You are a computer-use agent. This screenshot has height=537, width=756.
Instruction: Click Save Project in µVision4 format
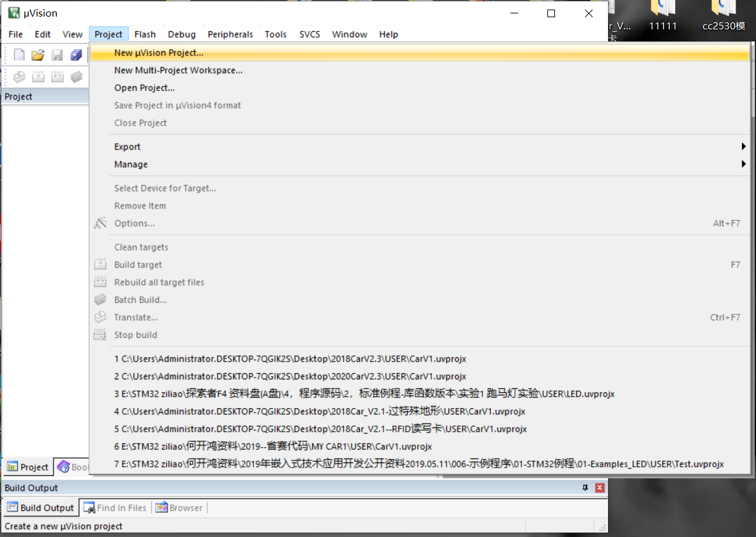coord(420,105)
